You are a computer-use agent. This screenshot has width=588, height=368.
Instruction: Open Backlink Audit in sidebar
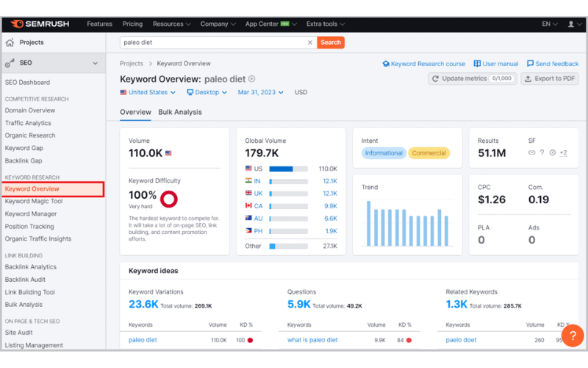point(25,280)
